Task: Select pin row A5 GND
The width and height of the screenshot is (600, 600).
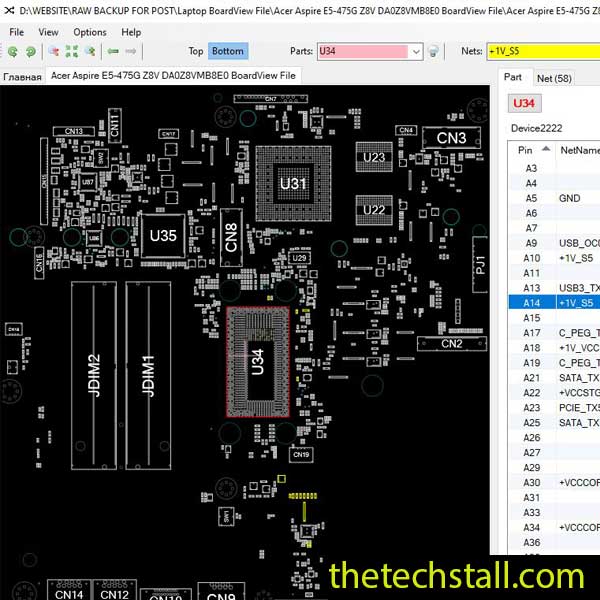Action: pos(554,198)
